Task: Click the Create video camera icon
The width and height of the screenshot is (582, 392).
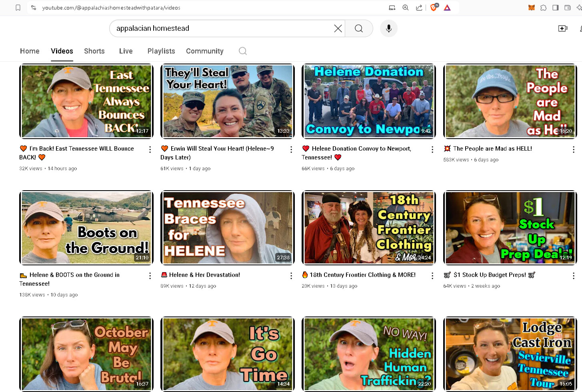Action: pyautogui.click(x=562, y=28)
